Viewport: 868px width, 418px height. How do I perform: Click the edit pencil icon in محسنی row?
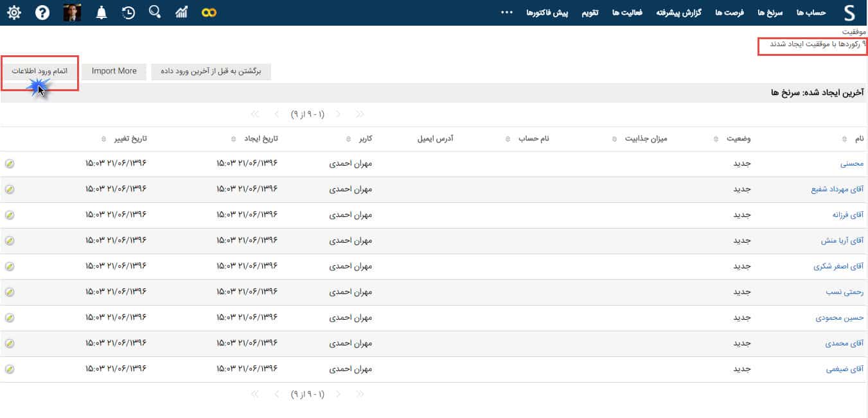click(x=9, y=164)
